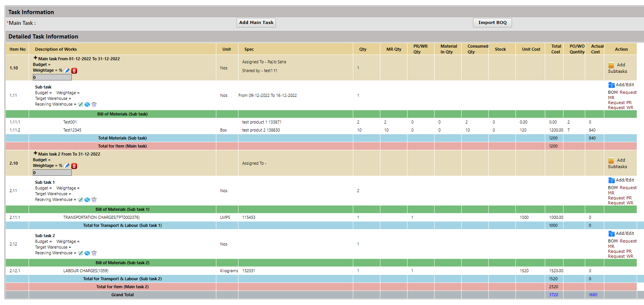The height and width of the screenshot is (305, 644).
Task: Click LABOUR CHARGES(1059) entry
Action: tap(86, 271)
